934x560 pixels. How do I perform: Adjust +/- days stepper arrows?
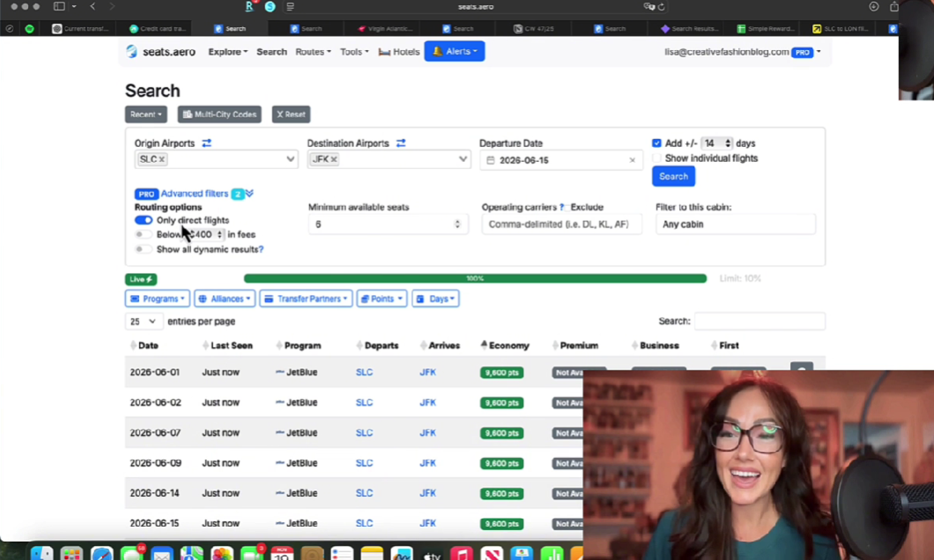[x=728, y=144]
